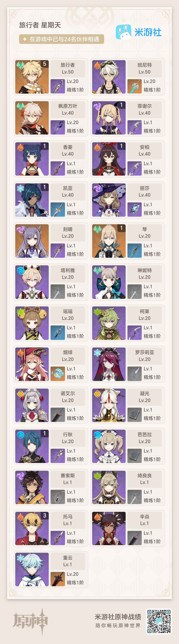Open 绮良良's character portrait
The width and height of the screenshot is (179, 644).
[x=109, y=487]
